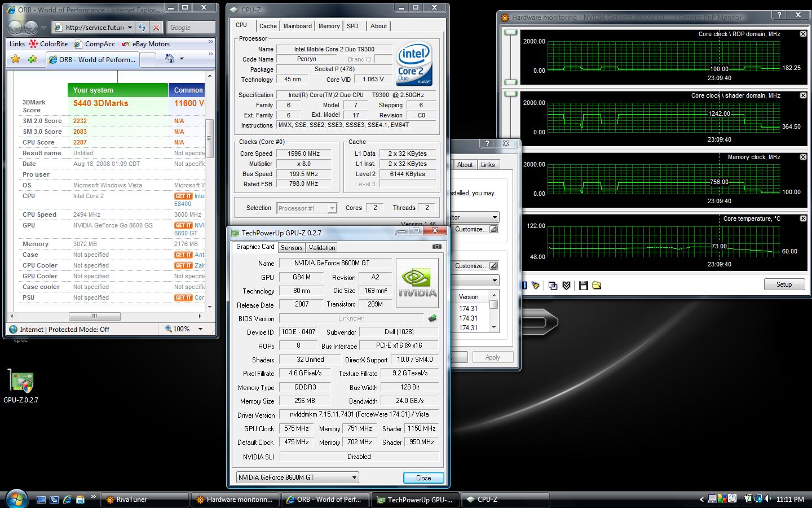Open the address bar URL dropdown arrow
The image size is (812, 508).
click(129, 27)
